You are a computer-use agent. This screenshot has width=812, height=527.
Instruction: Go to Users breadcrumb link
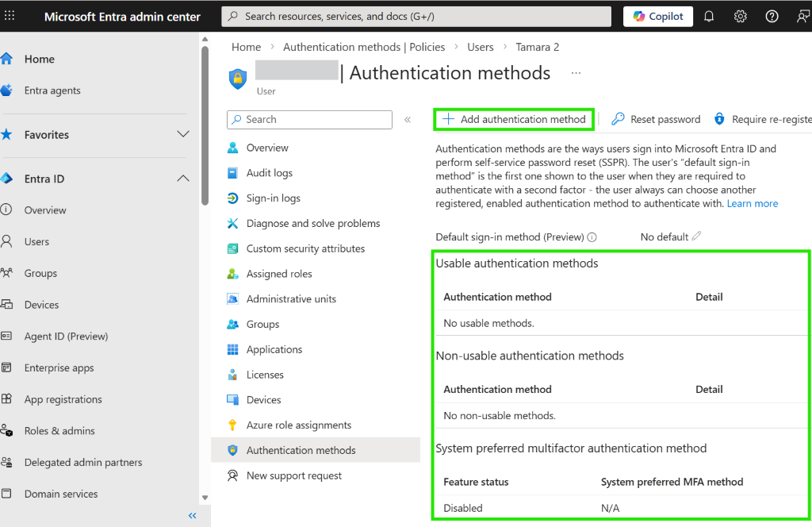pyautogui.click(x=480, y=47)
